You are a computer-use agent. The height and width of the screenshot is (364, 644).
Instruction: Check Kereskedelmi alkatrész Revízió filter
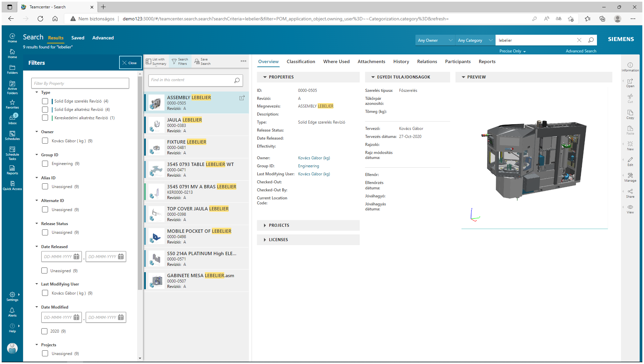point(45,118)
